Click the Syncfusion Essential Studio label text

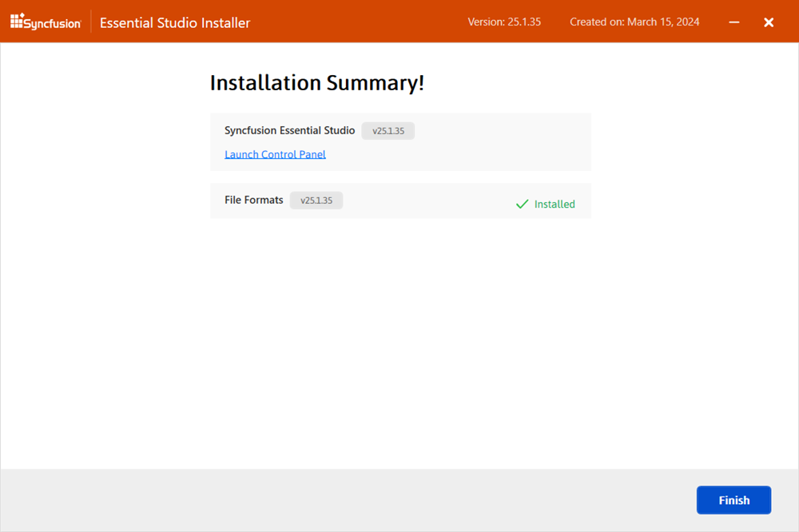(289, 130)
